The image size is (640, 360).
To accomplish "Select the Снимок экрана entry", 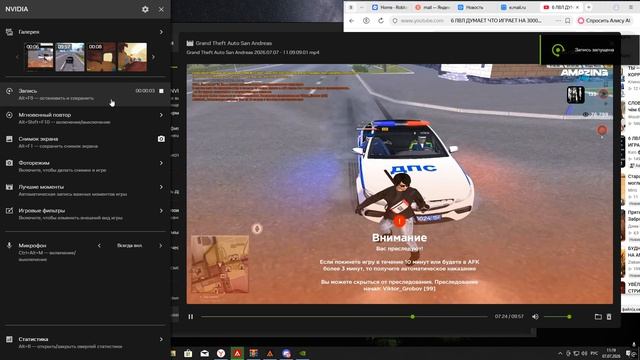I will point(85,142).
